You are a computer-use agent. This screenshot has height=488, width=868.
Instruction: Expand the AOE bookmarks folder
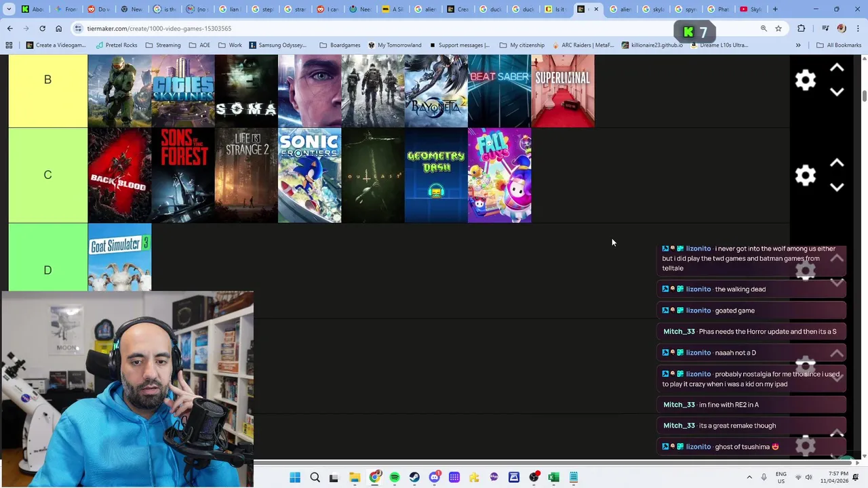click(199, 45)
